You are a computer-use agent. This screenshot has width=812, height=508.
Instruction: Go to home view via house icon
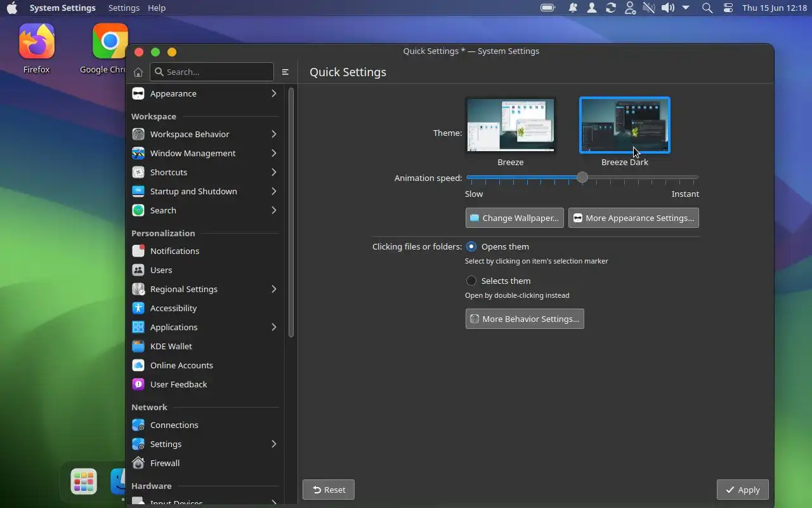[x=138, y=72]
